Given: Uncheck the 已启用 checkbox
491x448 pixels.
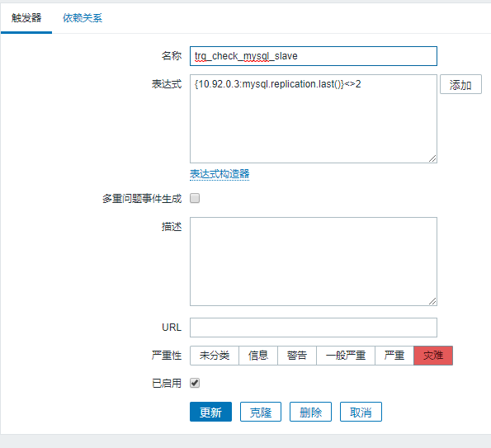Looking at the screenshot, I should coord(195,383).
